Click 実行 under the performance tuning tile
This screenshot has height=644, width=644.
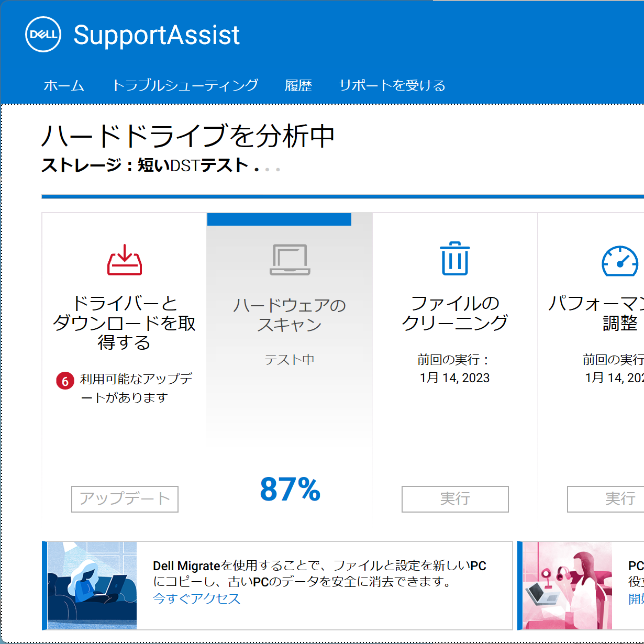coord(606,499)
